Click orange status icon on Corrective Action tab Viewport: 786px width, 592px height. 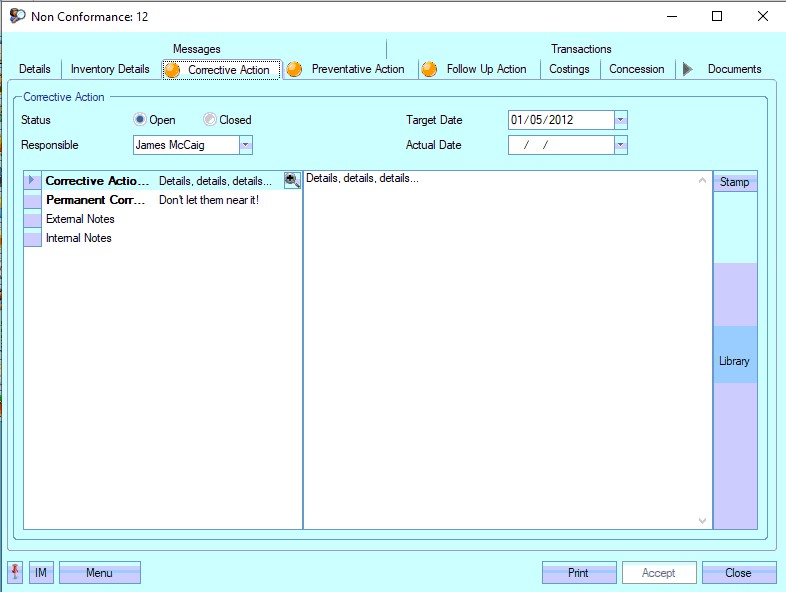tap(173, 70)
